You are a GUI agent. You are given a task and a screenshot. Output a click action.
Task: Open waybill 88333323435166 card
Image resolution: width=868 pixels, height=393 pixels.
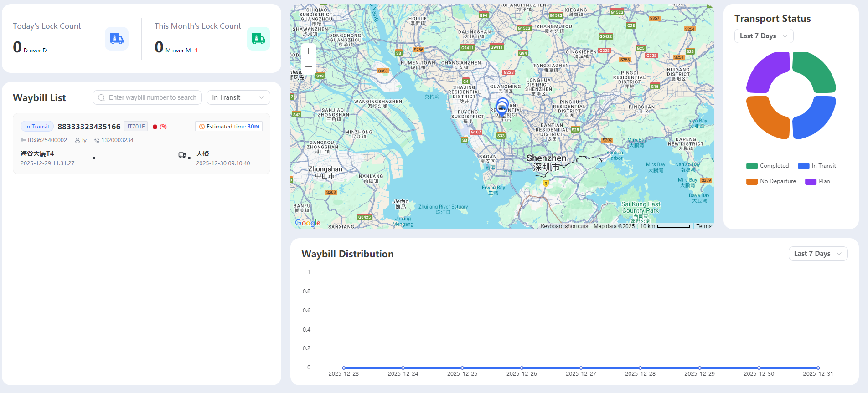(x=89, y=127)
